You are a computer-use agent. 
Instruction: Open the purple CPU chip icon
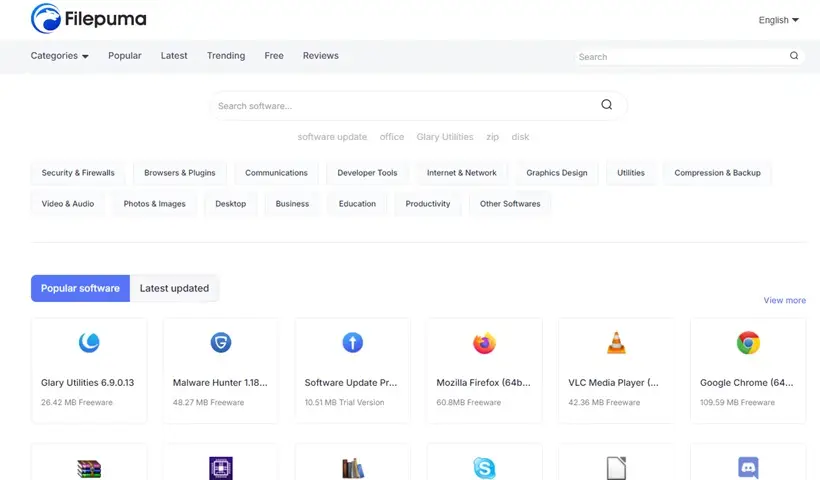[x=221, y=468]
